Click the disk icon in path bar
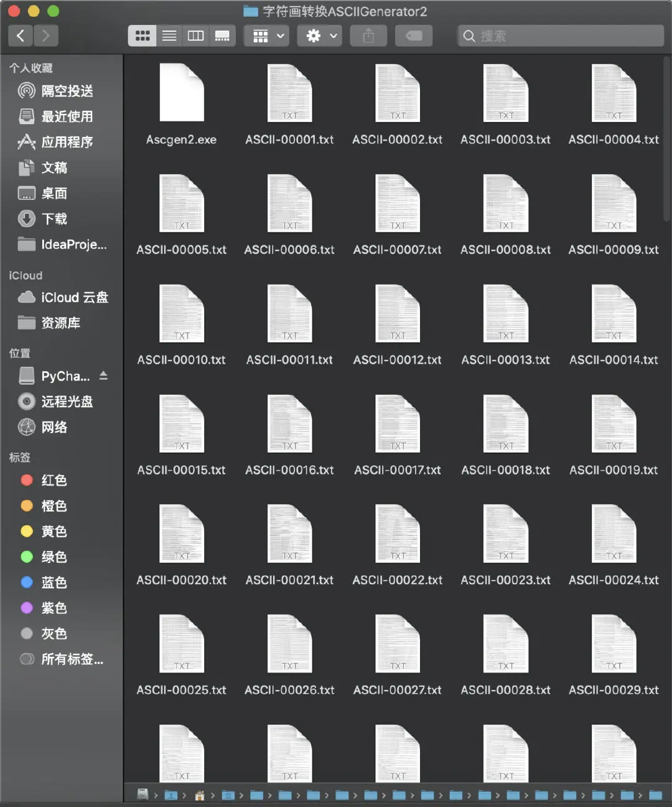This screenshot has width=672, height=807. [143, 795]
